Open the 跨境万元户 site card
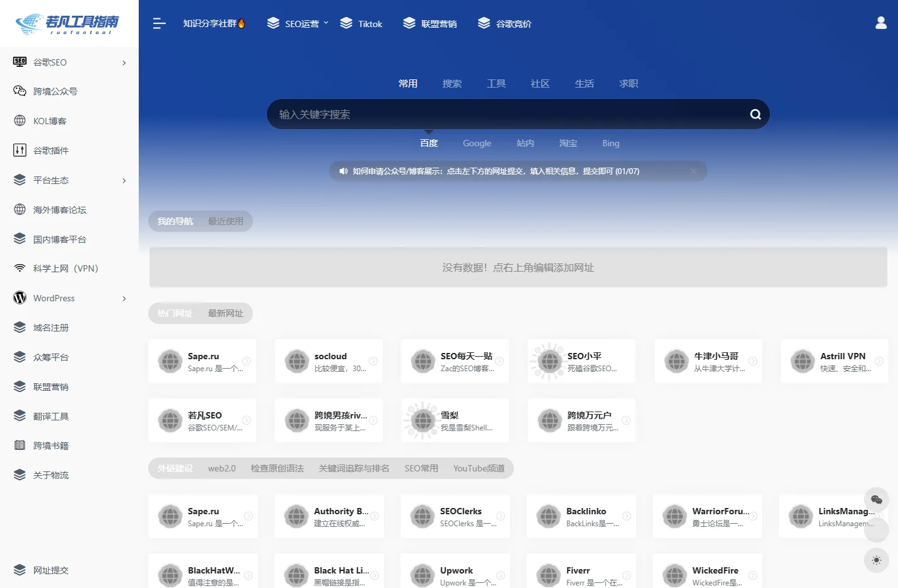The width and height of the screenshot is (898, 588). coord(582,420)
